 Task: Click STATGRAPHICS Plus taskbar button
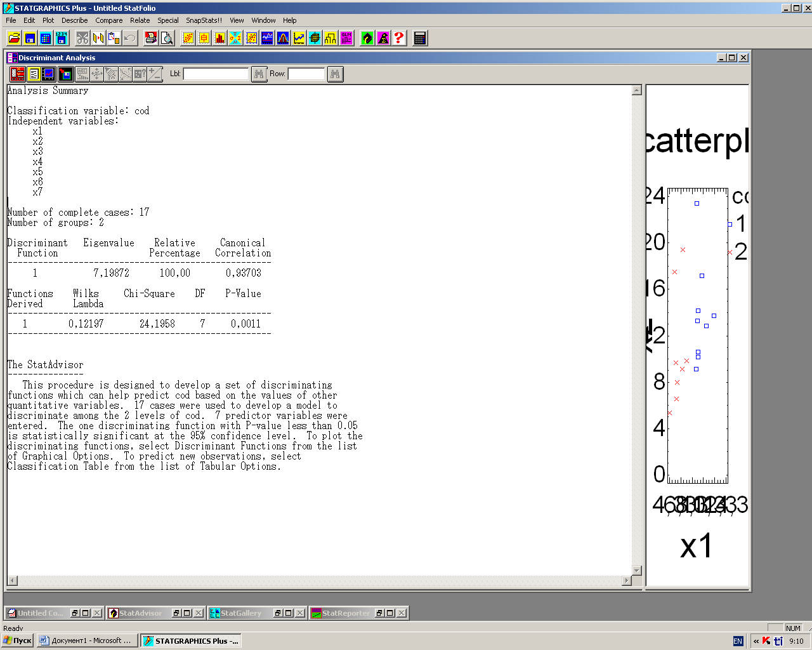[x=191, y=640]
